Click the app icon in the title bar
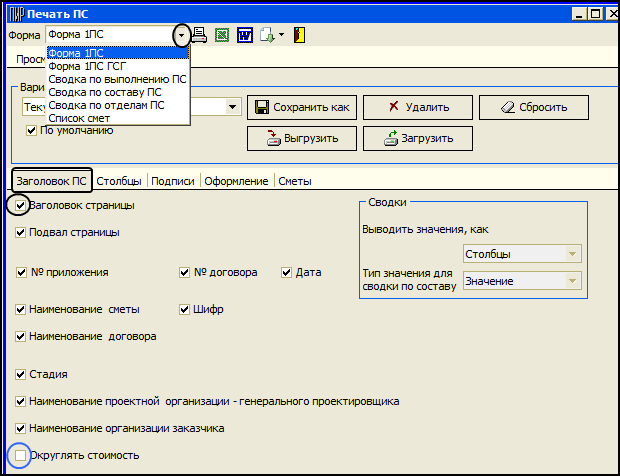Screen dimensions: 620x476 tap(17, 14)
